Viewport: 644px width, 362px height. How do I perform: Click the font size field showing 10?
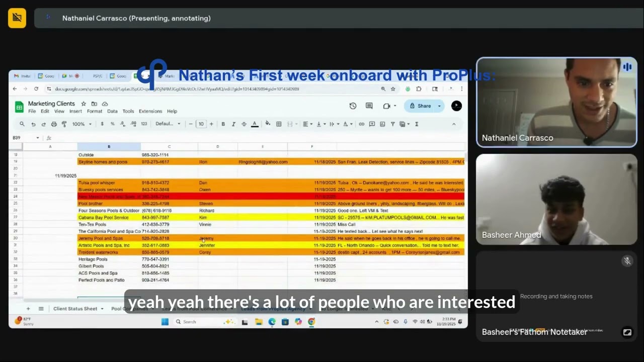(201, 124)
